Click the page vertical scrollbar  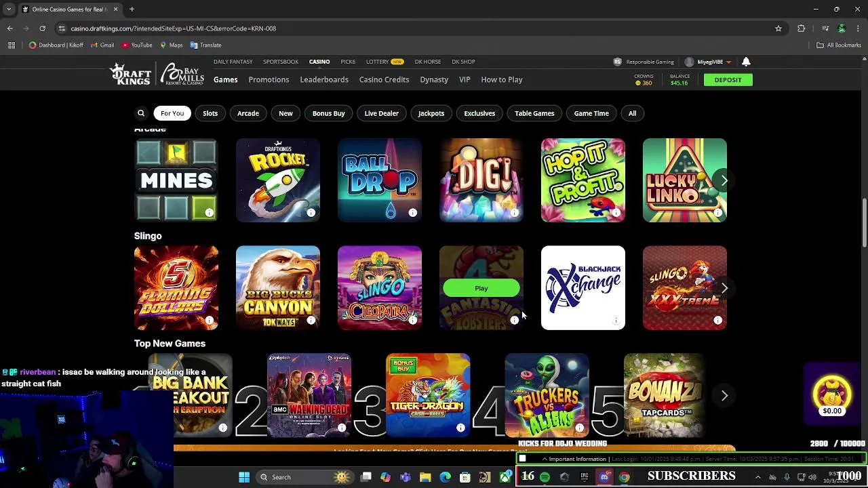864,224
